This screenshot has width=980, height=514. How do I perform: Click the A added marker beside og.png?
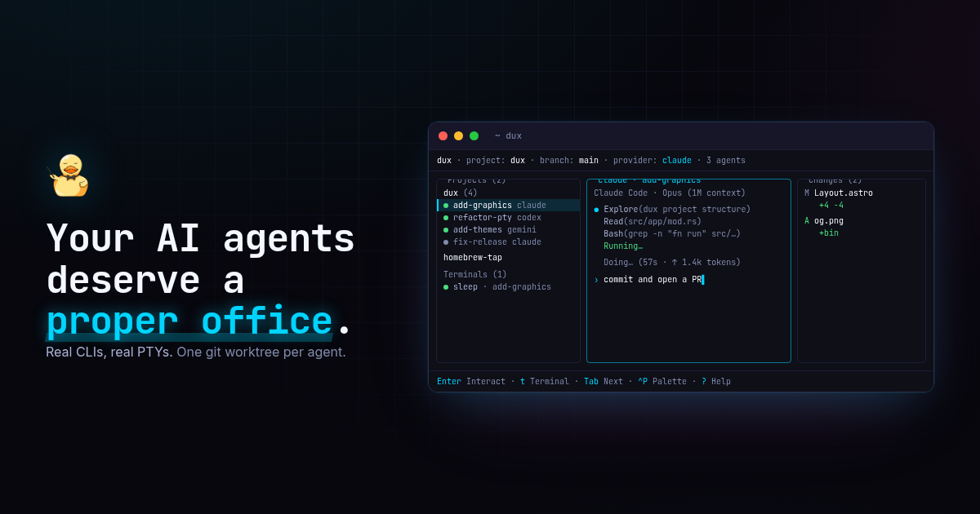pyautogui.click(x=807, y=221)
